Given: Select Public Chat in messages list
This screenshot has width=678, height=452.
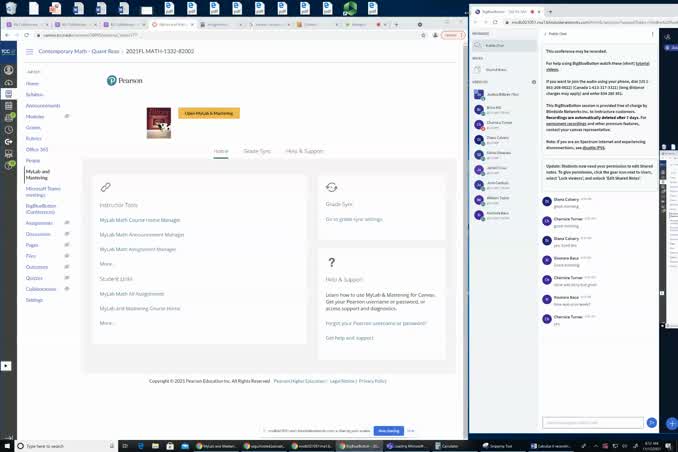Looking at the screenshot, I should pos(495,46).
